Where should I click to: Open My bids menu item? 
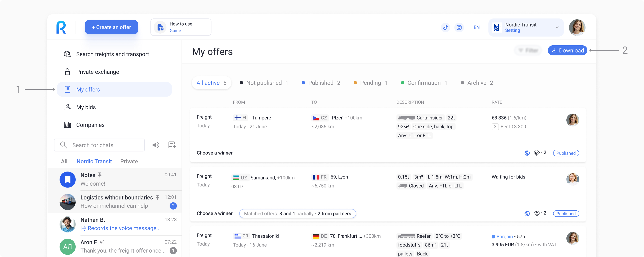tap(114, 107)
